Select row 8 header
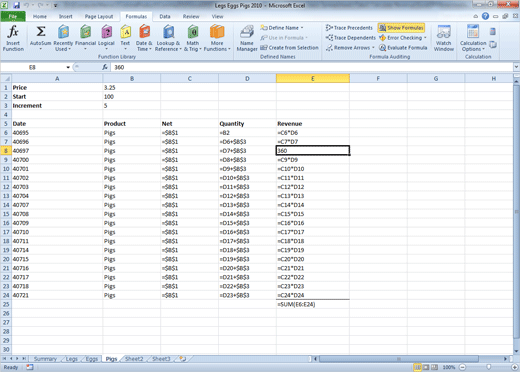Screen dimensions: 520x372 pyautogui.click(x=6, y=151)
